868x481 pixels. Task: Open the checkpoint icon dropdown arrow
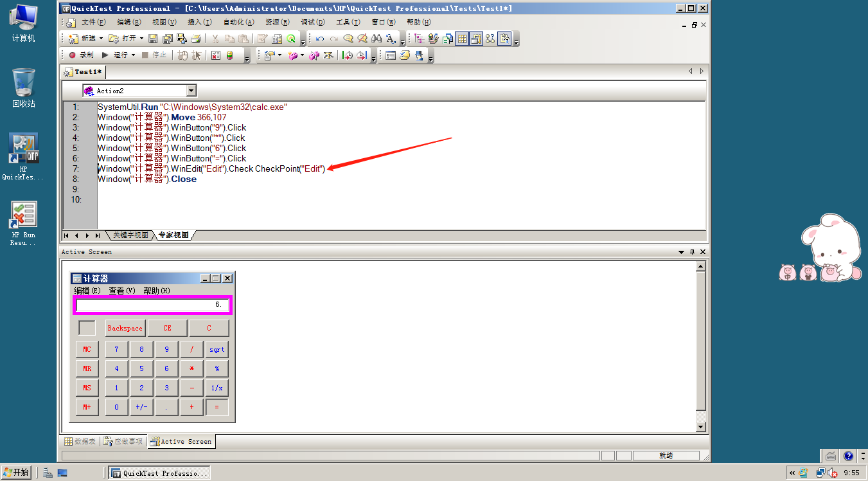click(279, 55)
